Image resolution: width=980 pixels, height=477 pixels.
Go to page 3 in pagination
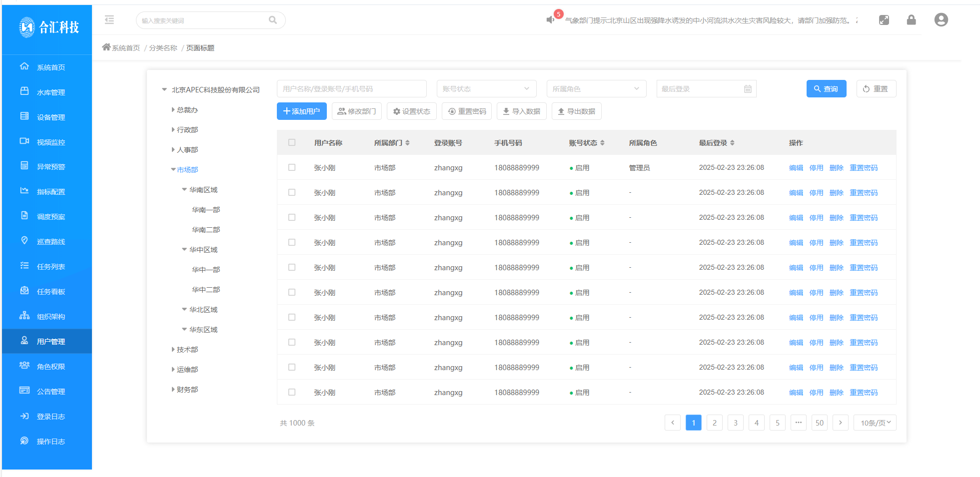coord(735,423)
